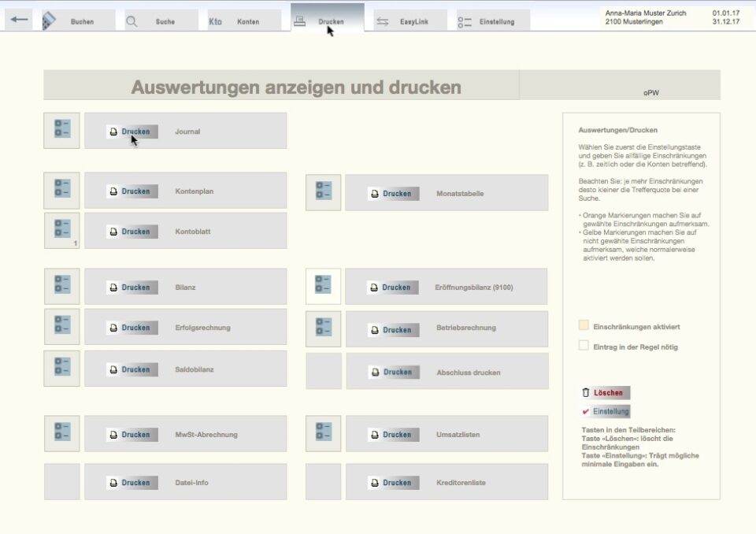Click the Eintrag in der Regel nötig marker
Image resolution: width=756 pixels, height=534 pixels.
pyautogui.click(x=584, y=346)
